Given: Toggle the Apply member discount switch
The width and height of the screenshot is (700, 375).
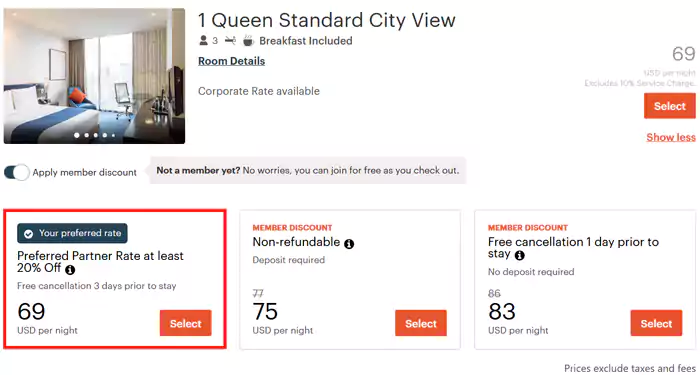Looking at the screenshot, I should click(17, 172).
